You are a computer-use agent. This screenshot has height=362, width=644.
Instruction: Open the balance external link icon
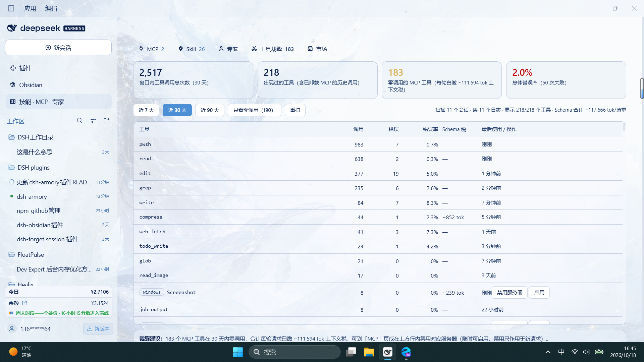(24, 303)
